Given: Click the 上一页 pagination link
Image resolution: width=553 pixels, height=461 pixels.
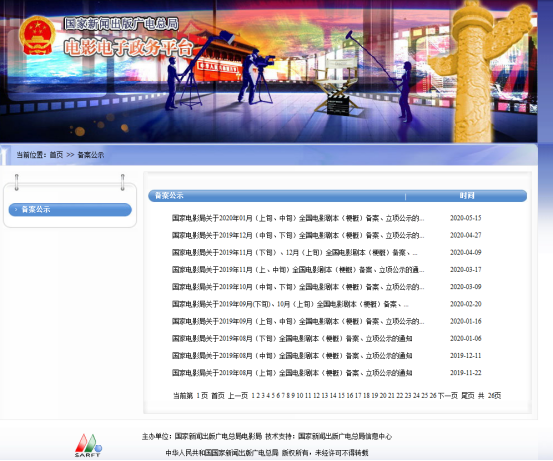Looking at the screenshot, I should (238, 396).
